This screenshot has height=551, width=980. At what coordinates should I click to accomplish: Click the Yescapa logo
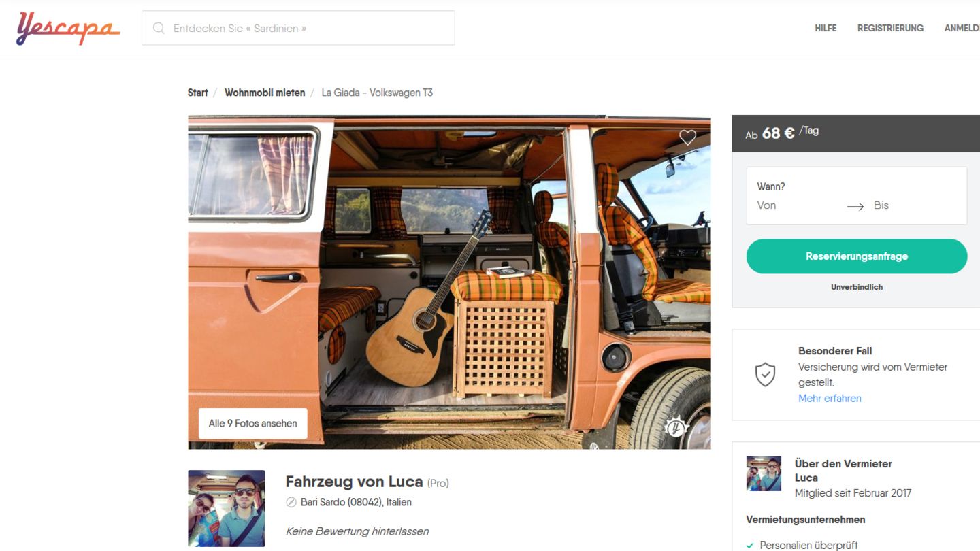68,29
